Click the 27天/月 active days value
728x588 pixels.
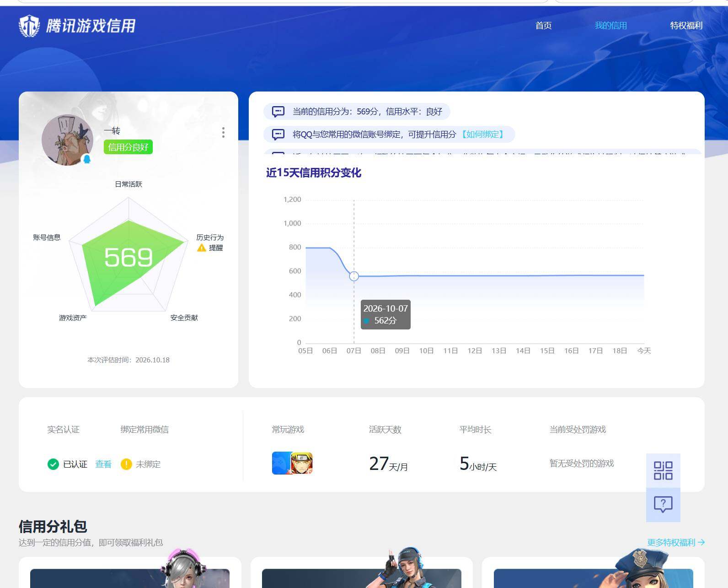click(388, 464)
